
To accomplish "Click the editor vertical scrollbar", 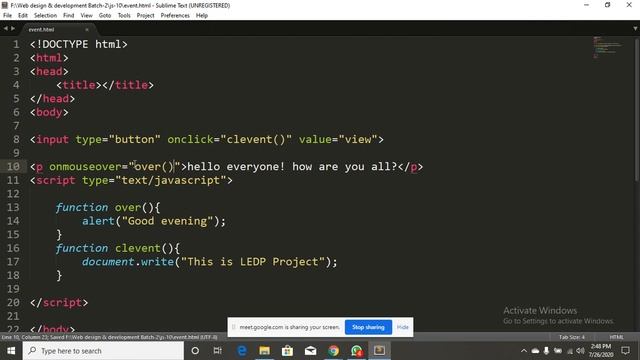I will (x=637, y=110).
